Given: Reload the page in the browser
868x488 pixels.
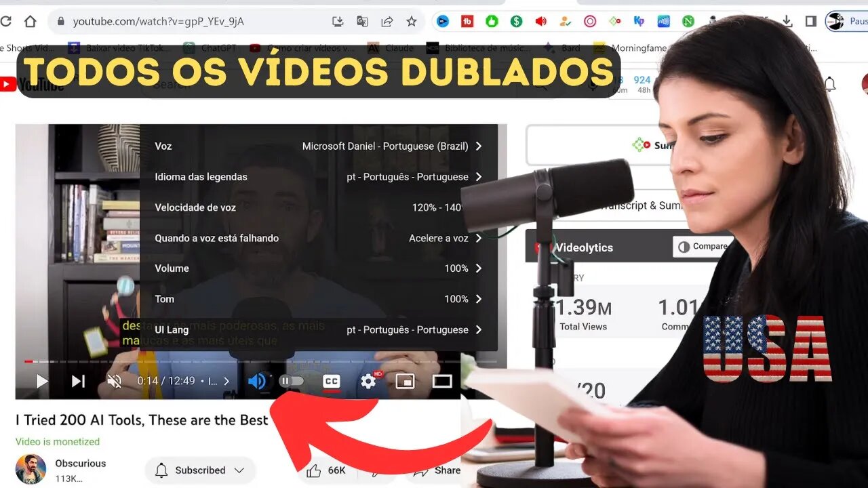Looking at the screenshot, I should coord(5,21).
